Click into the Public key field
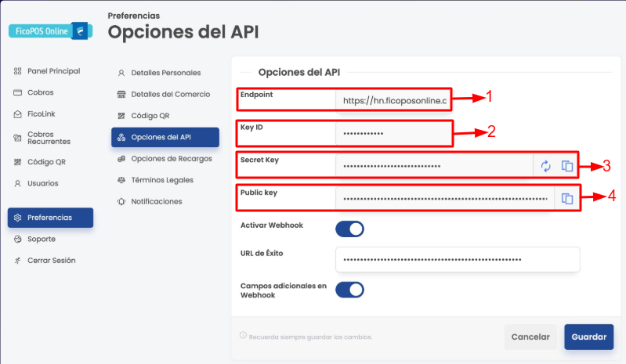The image size is (626, 364). (x=445, y=199)
